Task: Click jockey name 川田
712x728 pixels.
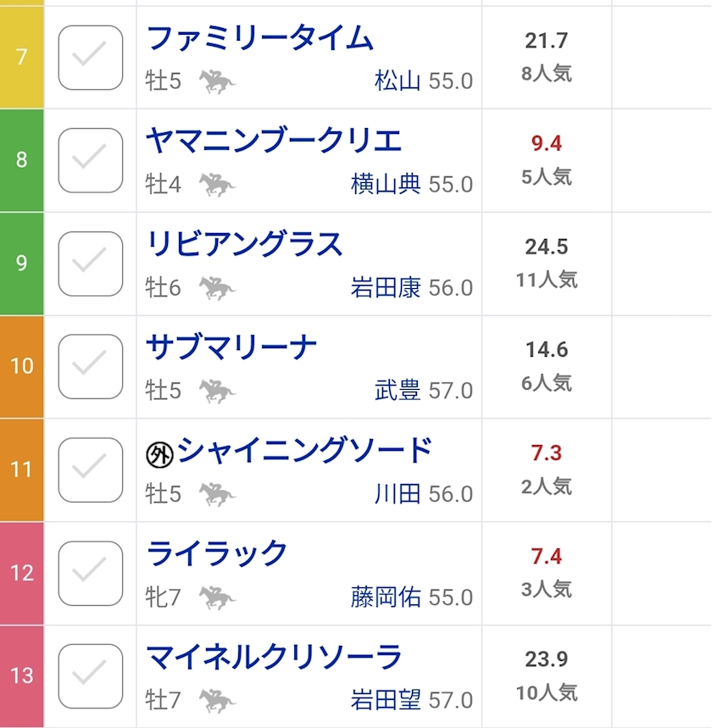Action: (x=398, y=494)
